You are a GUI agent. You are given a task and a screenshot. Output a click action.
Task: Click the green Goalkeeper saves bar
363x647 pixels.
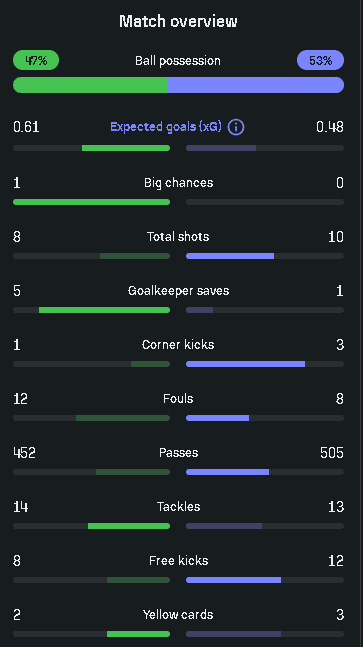click(x=104, y=310)
